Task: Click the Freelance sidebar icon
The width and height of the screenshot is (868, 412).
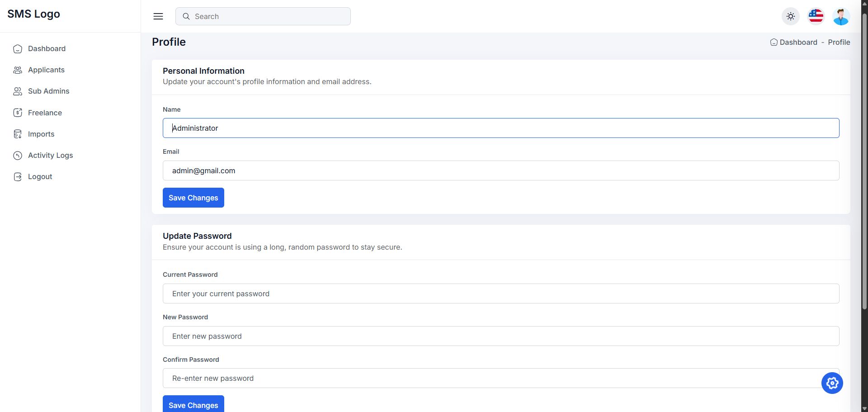Action: coord(18,113)
